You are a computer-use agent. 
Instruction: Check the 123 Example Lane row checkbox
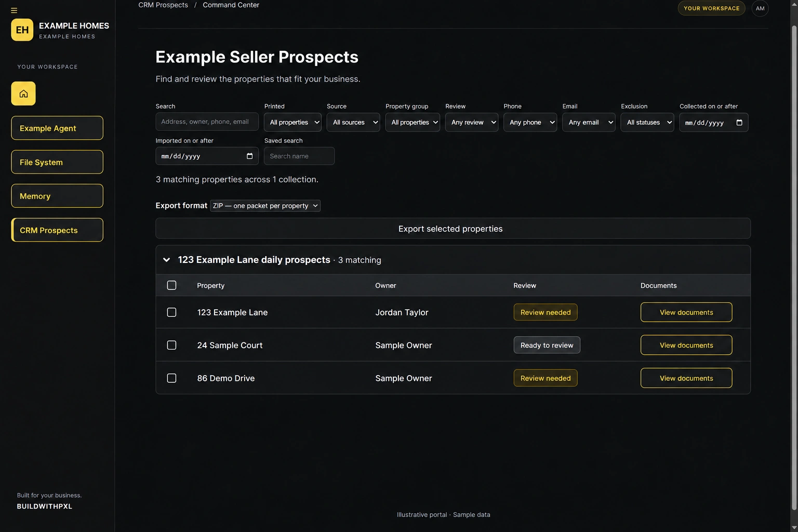pyautogui.click(x=171, y=312)
